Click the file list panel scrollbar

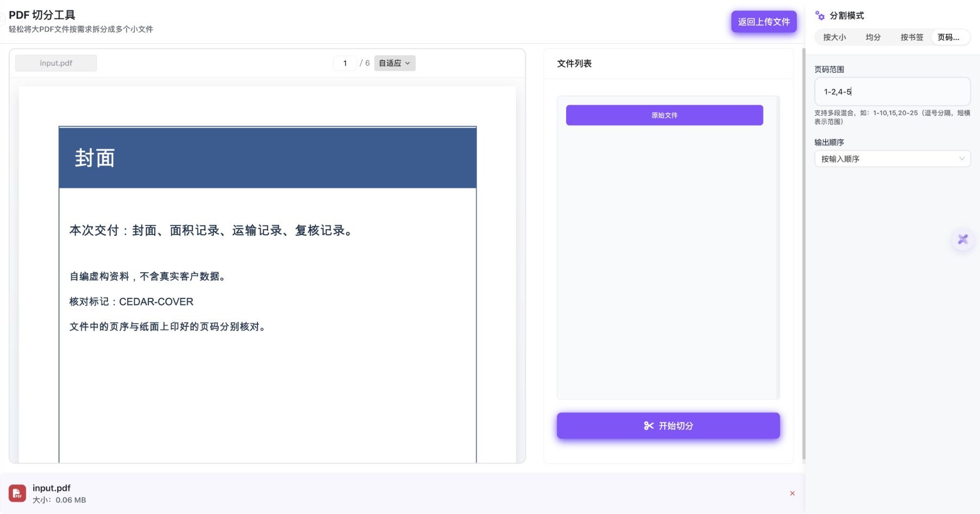(778, 247)
